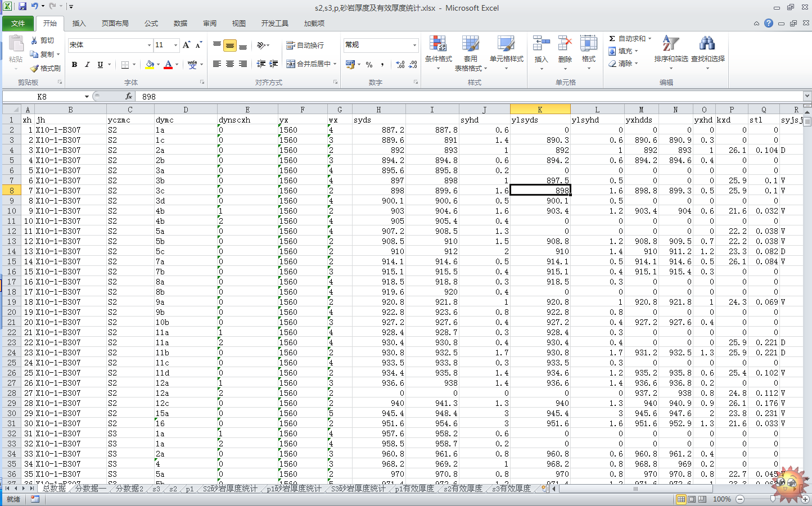This screenshot has width=812, height=506.
Task: Toggle the highlighted middle align button
Action: [x=229, y=46]
